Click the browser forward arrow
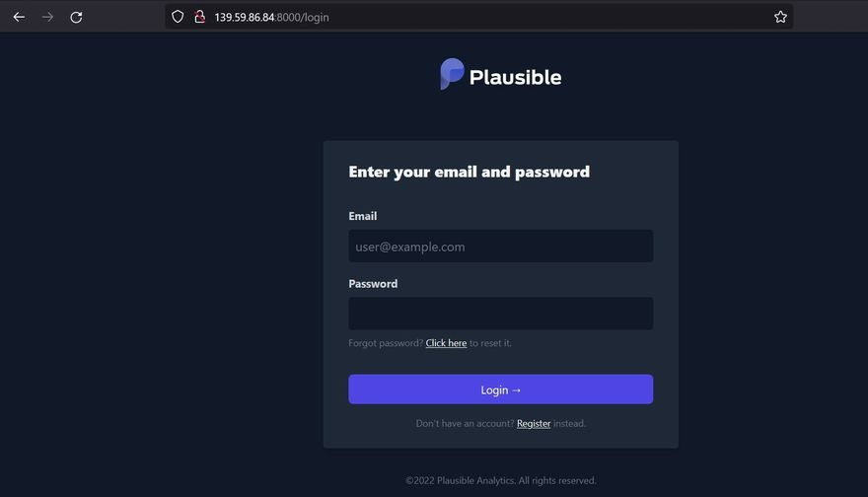 47,17
